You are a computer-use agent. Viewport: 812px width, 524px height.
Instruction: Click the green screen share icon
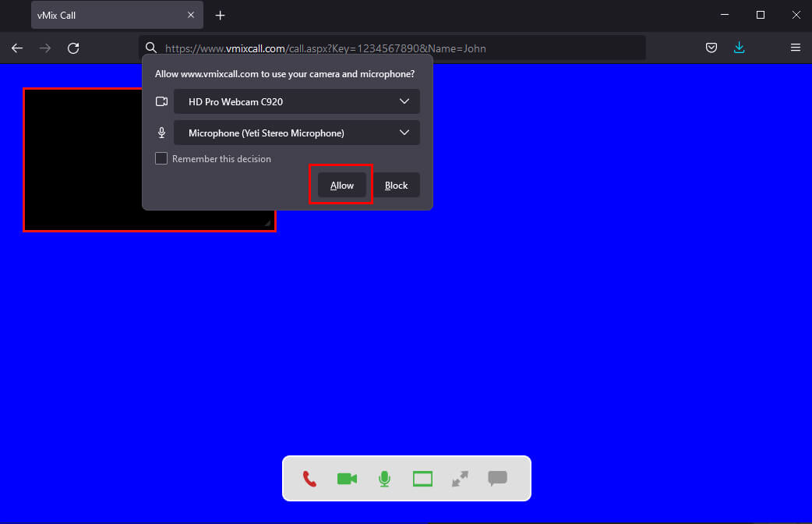[422, 479]
